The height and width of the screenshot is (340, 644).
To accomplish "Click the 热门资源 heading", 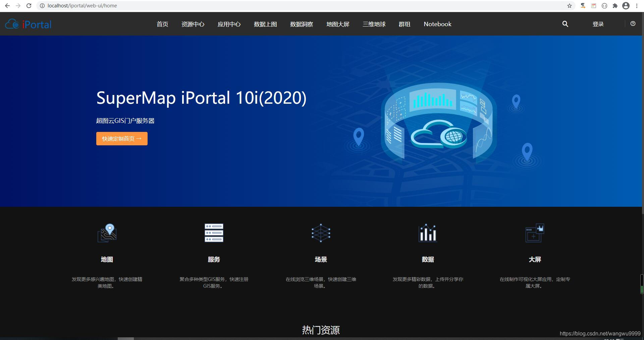I will click(x=321, y=330).
